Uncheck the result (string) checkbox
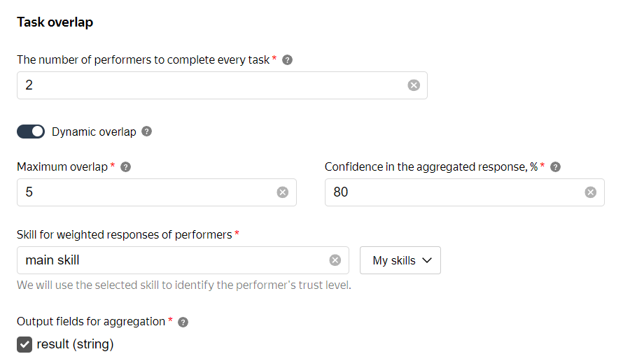644x361 pixels. click(24, 345)
